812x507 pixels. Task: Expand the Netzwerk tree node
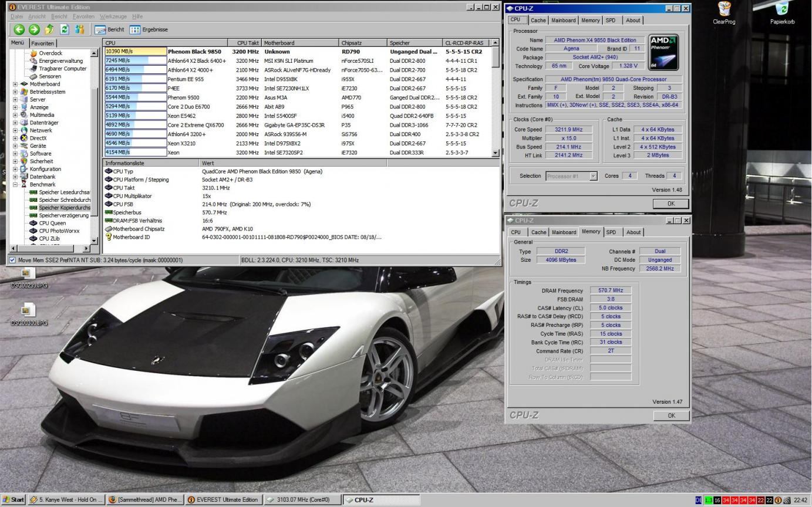pyautogui.click(x=15, y=130)
